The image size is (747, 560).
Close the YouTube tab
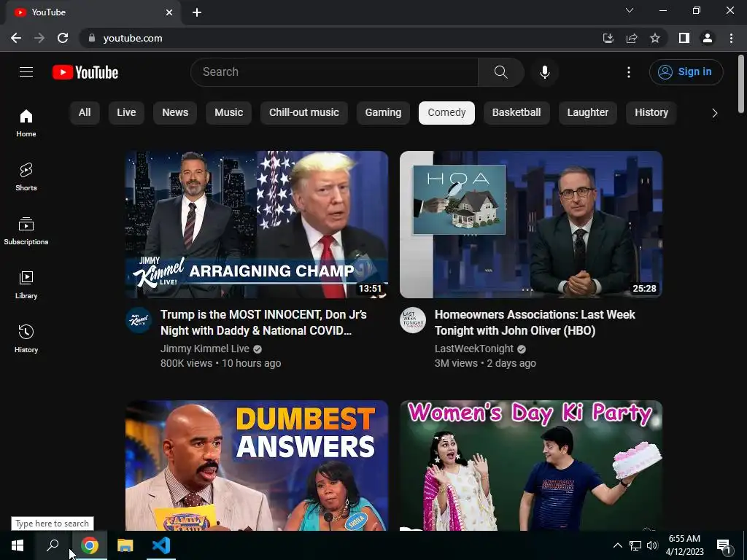point(169,12)
